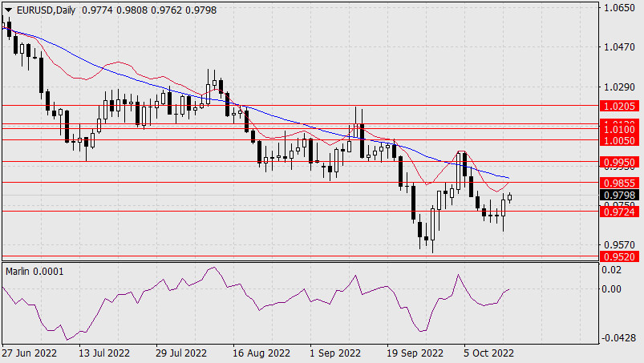The image size is (644, 363).
Task: Click the red 0.9950 price level label
Action: [x=619, y=163]
